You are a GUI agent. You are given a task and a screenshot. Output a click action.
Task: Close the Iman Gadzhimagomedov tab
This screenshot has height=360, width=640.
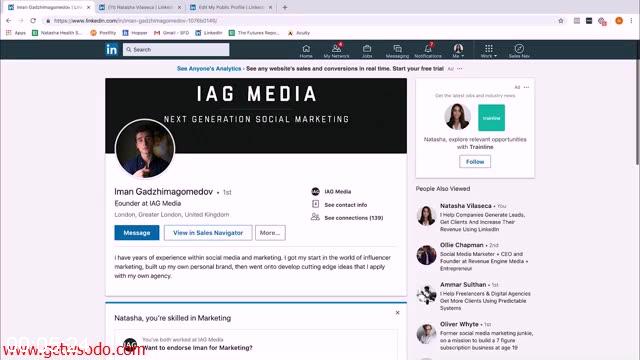[x=89, y=7]
